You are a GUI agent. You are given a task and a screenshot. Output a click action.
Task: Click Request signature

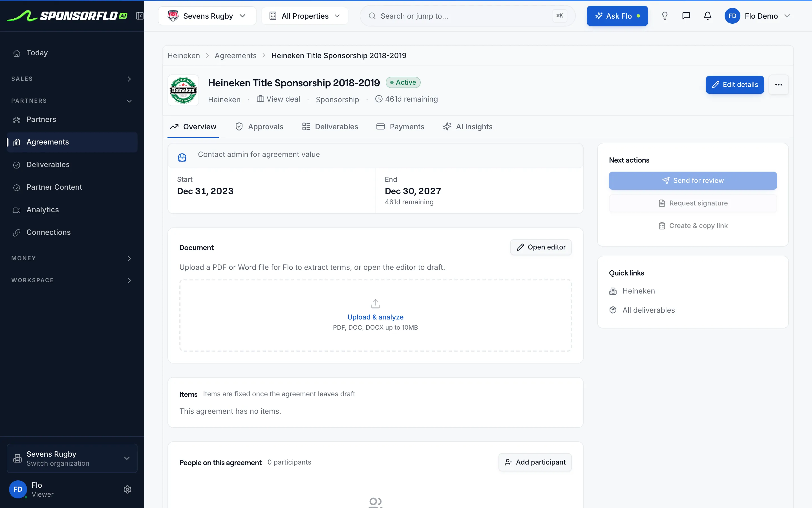(x=693, y=203)
